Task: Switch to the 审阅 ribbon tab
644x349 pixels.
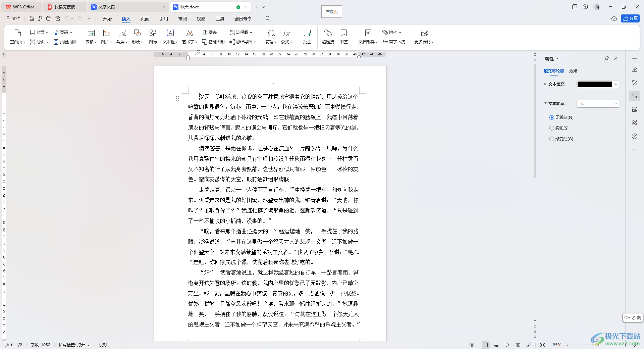Action: pos(182,19)
